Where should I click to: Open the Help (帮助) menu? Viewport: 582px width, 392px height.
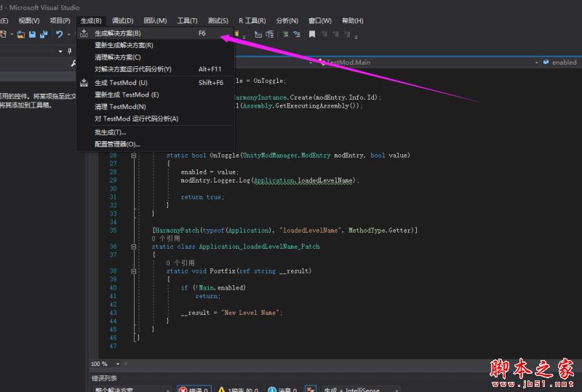352,21
